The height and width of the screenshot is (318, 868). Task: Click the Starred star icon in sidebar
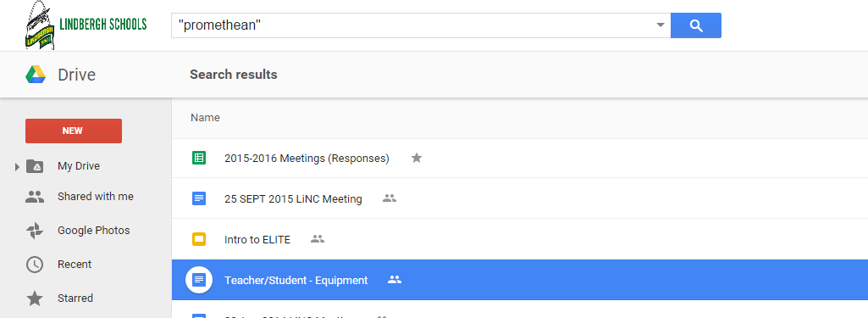click(x=35, y=298)
